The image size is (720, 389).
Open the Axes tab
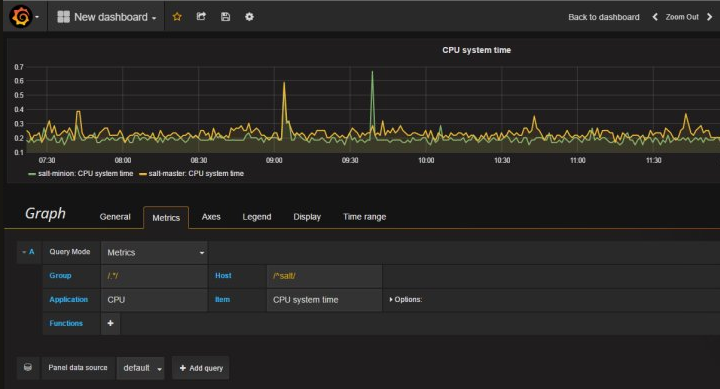[x=211, y=217]
